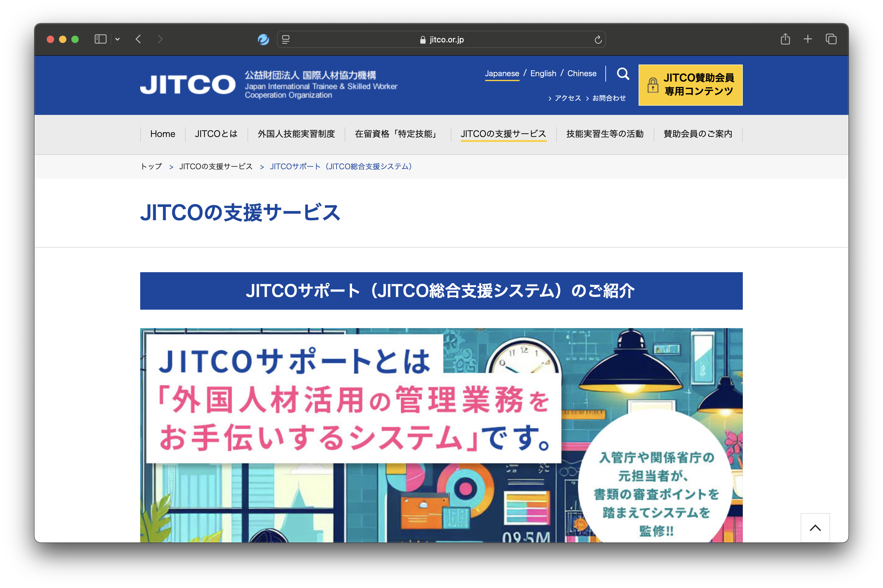The image size is (883, 588).
Task: Select Home in navigation menu
Action: 163,134
